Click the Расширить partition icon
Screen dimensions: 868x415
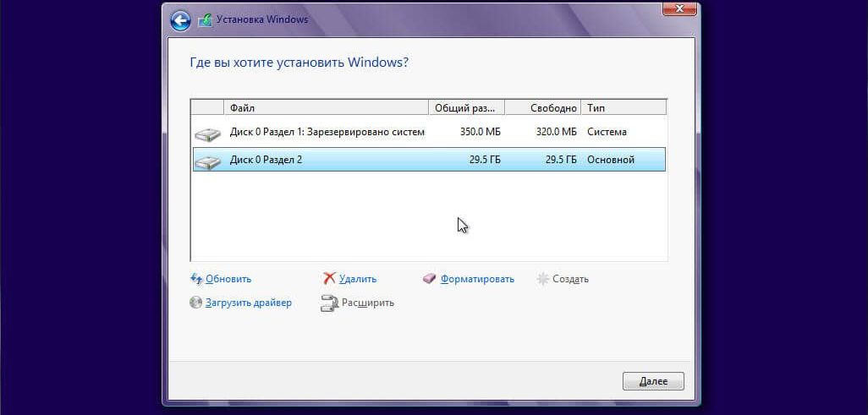click(329, 303)
